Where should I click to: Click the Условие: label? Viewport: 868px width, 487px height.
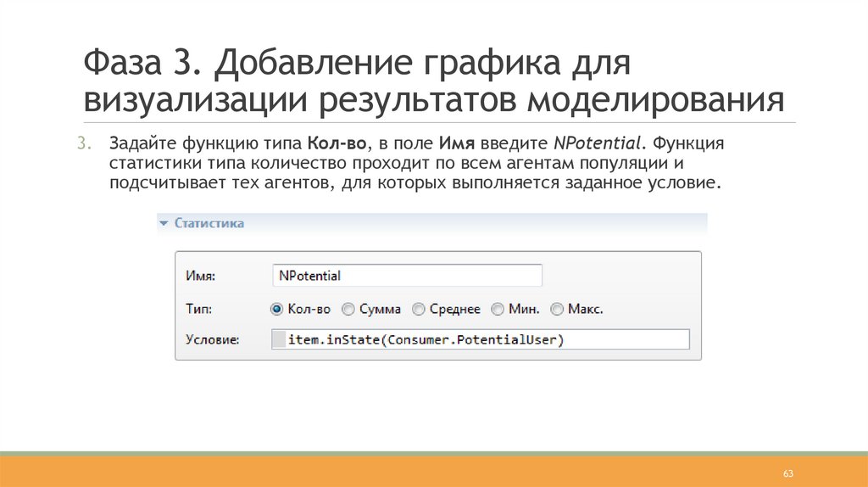[x=213, y=339]
